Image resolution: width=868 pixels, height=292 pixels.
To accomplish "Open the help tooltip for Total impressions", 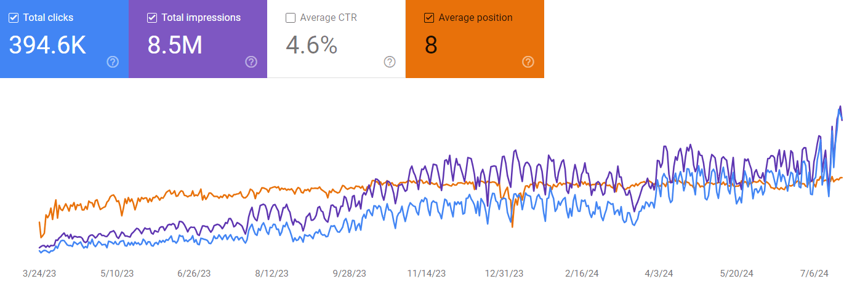I will pos(251,61).
